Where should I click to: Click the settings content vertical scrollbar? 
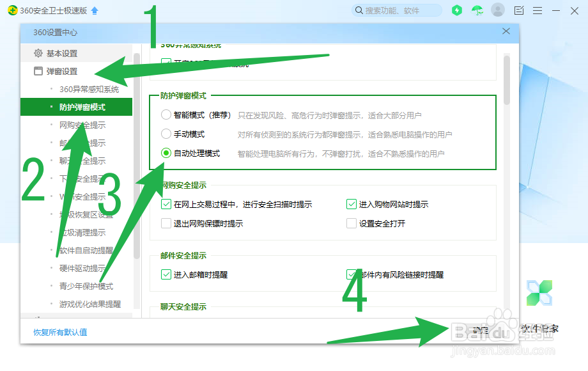click(507, 80)
